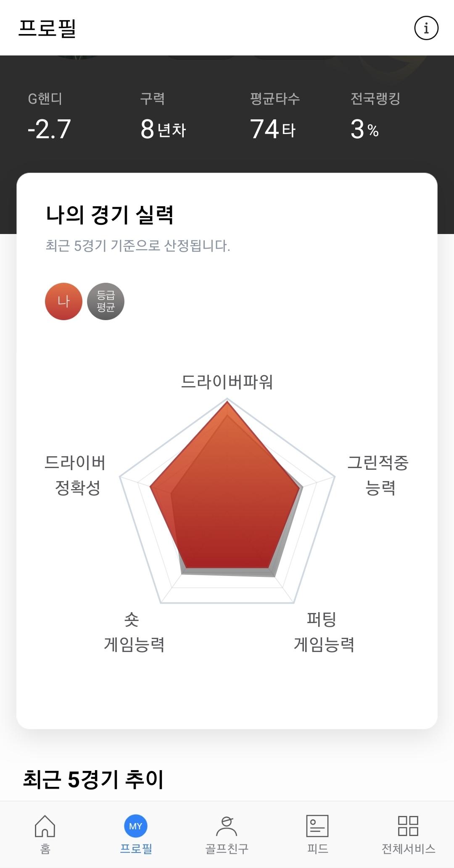Tap the 드라이버파워 radar chart label
Image resolution: width=454 pixels, height=868 pixels.
click(227, 382)
